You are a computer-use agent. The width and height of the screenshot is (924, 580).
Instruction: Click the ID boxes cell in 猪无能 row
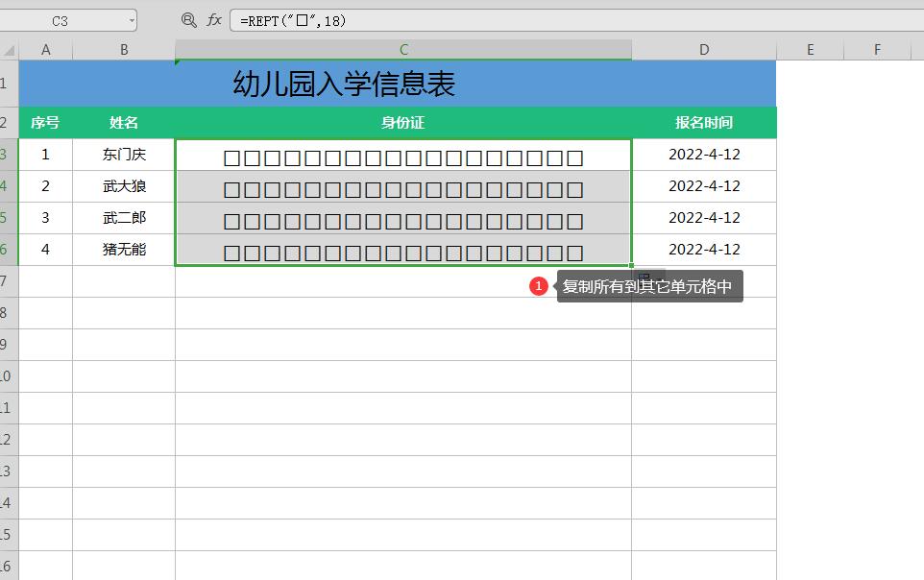coord(403,250)
